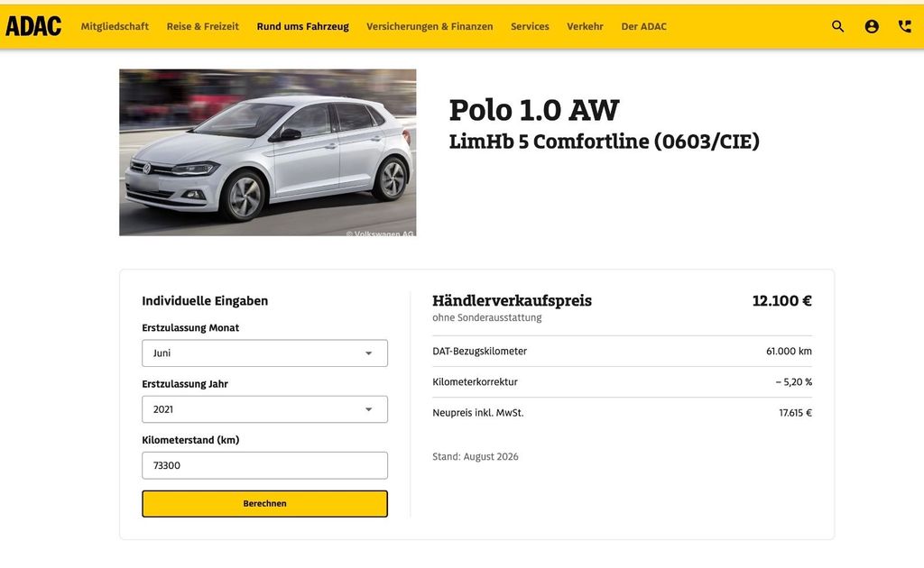Click the arrow in Erstzulassung Jahr dropdown

pyautogui.click(x=368, y=409)
